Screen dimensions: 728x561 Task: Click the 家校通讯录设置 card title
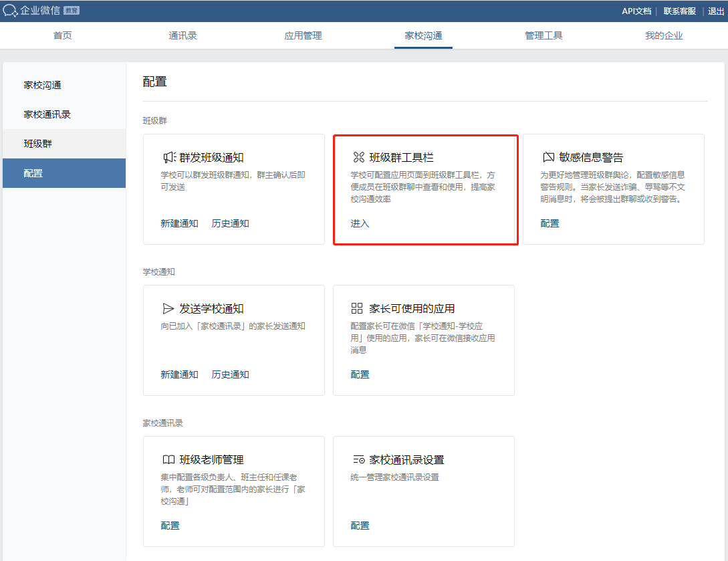coord(406,460)
